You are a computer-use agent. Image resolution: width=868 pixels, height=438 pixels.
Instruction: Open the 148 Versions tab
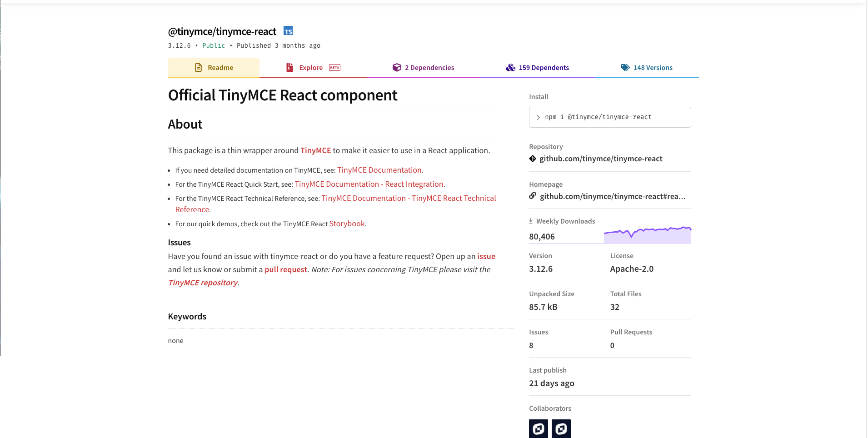(647, 68)
